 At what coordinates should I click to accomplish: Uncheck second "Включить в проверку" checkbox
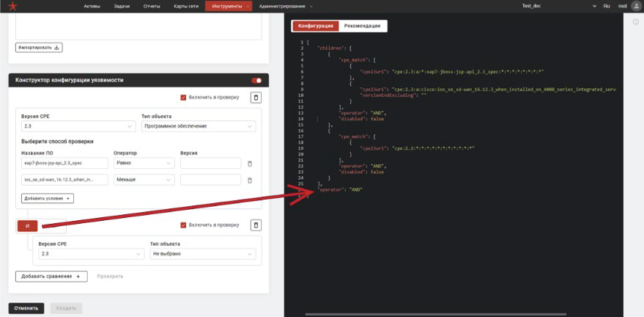[183, 225]
